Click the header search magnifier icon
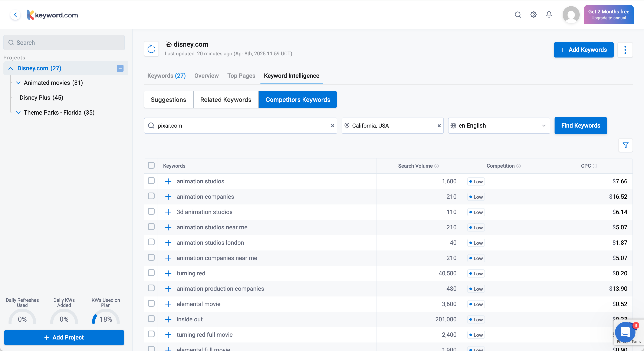The height and width of the screenshot is (351, 644). [518, 15]
